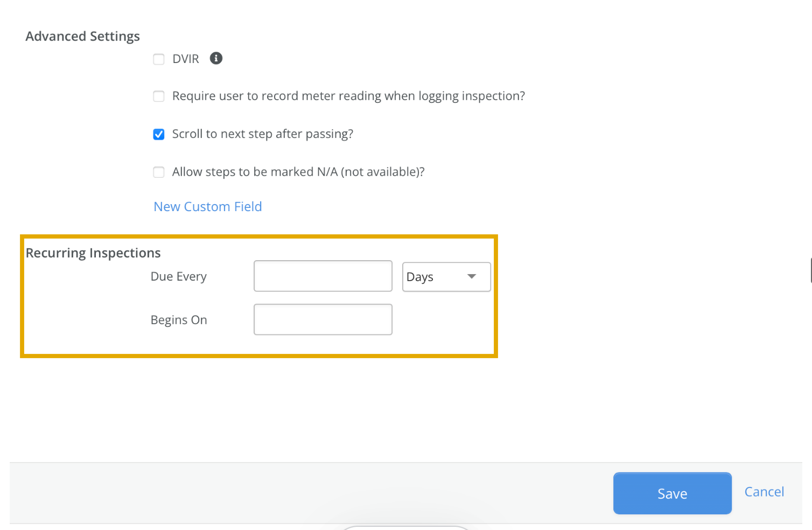This screenshot has height=530, width=812.
Task: Click the DVIR label text
Action: pos(186,59)
